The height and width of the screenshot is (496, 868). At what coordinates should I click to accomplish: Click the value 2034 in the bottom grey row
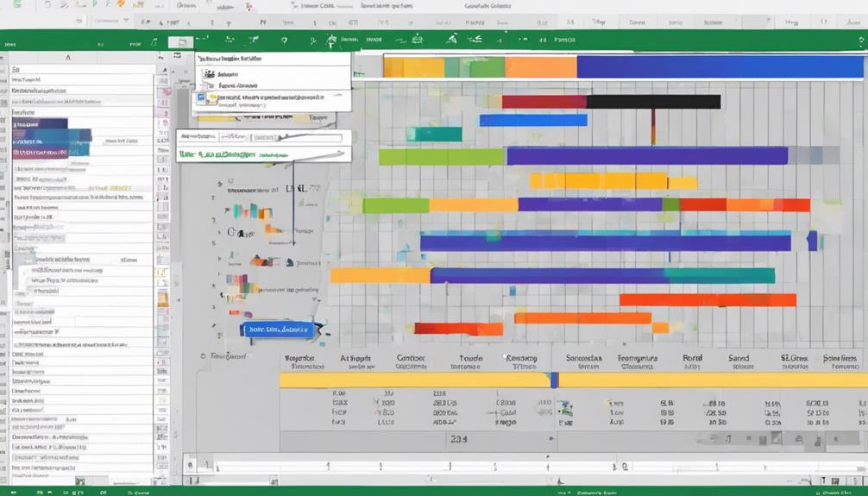(x=458, y=439)
